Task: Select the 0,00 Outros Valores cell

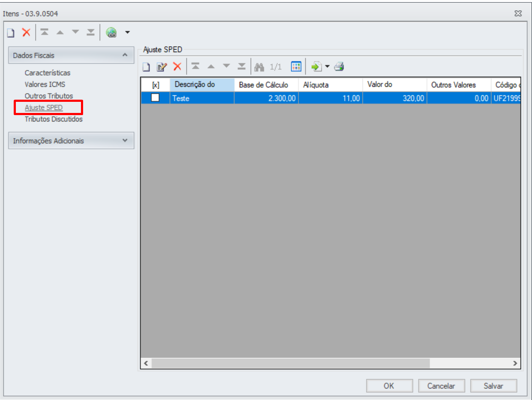Action: [459, 98]
